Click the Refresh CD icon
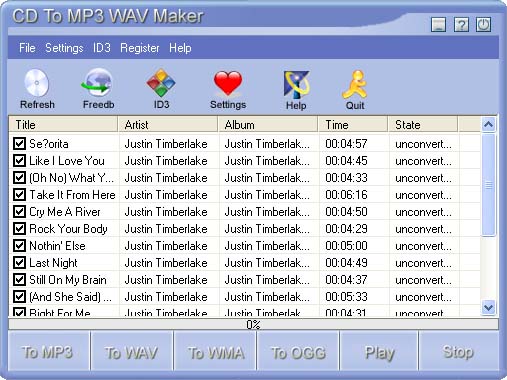 coord(37,83)
